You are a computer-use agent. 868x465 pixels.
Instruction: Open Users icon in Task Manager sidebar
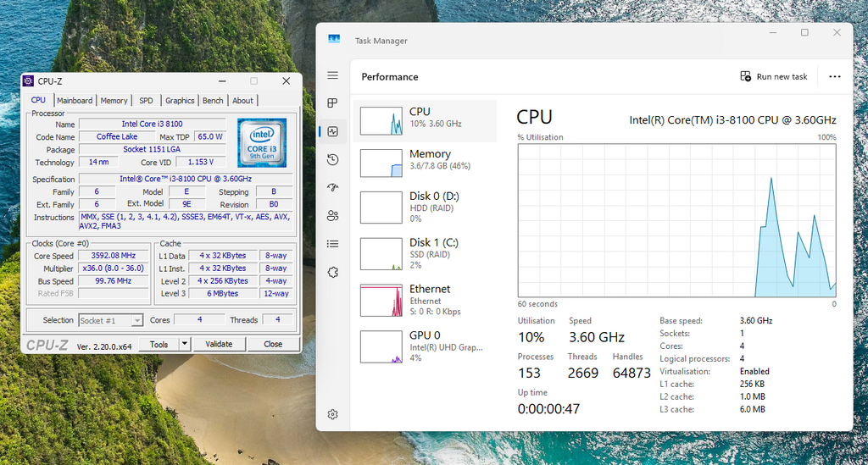[332, 216]
